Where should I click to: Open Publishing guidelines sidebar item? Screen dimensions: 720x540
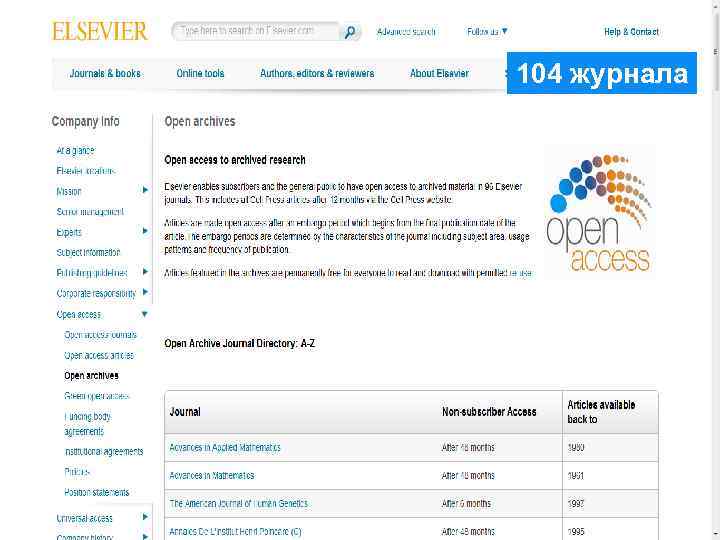(x=92, y=273)
